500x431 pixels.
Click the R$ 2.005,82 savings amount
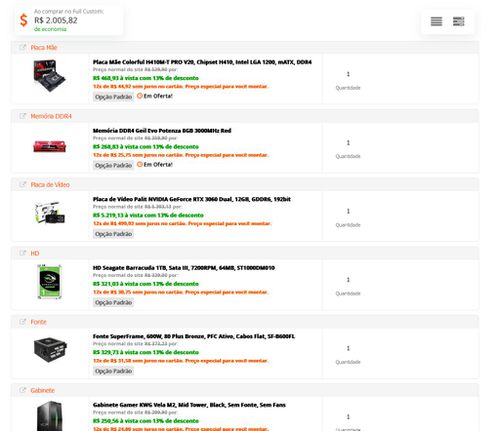pyautogui.click(x=56, y=20)
